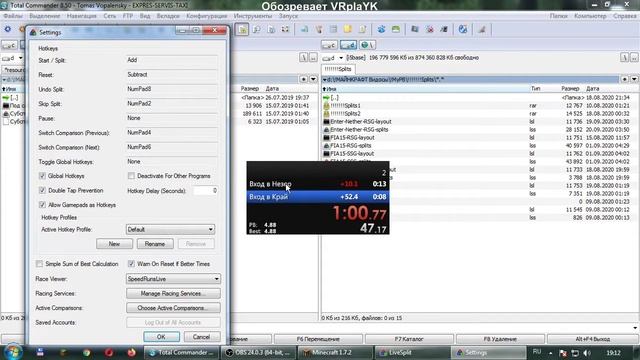This screenshot has height=360, width=640.
Task: Click the Windows Start button
Action: coord(13,352)
